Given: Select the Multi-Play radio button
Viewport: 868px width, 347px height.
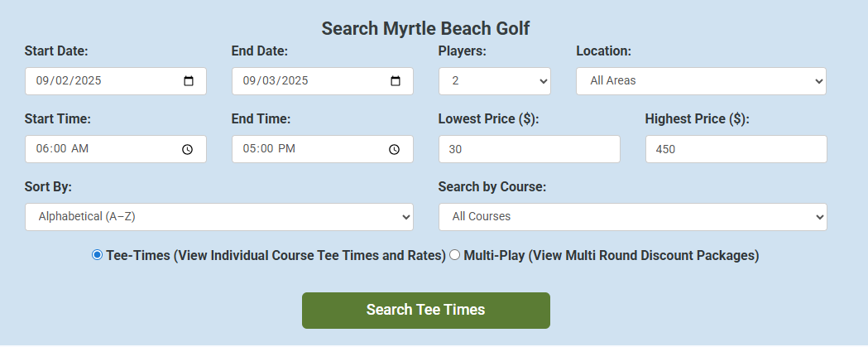Looking at the screenshot, I should pos(454,255).
